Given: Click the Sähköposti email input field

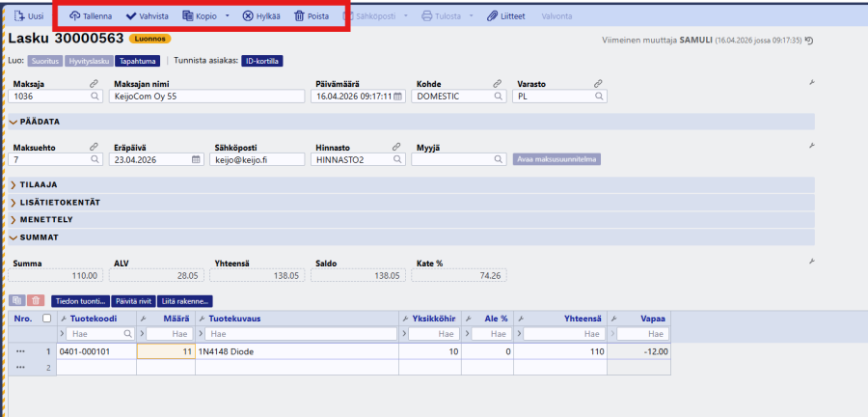Looking at the screenshot, I should (258, 159).
